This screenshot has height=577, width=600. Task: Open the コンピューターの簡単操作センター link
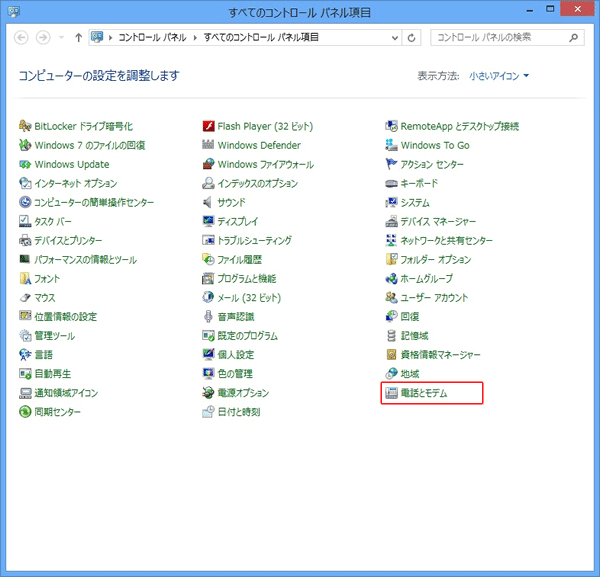[x=94, y=202]
